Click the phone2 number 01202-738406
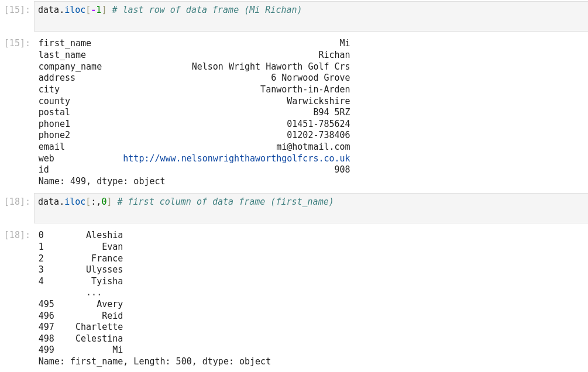 318,135
